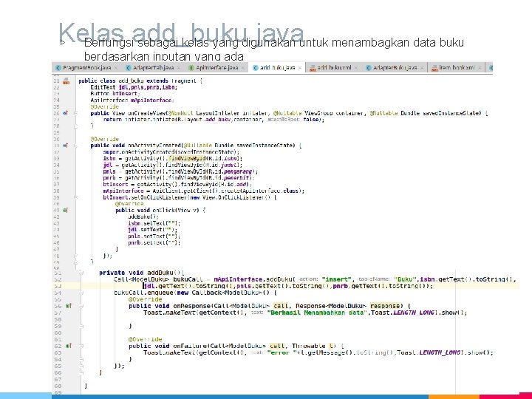This screenshot has height=399, width=532.
Task: Switch to the ApiInterface.java tab
Action: [217, 68]
